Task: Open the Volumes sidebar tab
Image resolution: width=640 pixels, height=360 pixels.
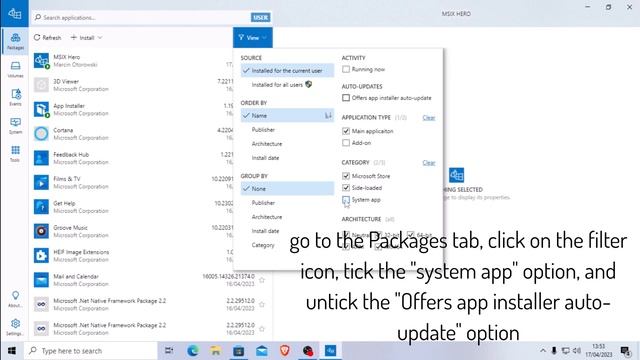Action: (15, 69)
